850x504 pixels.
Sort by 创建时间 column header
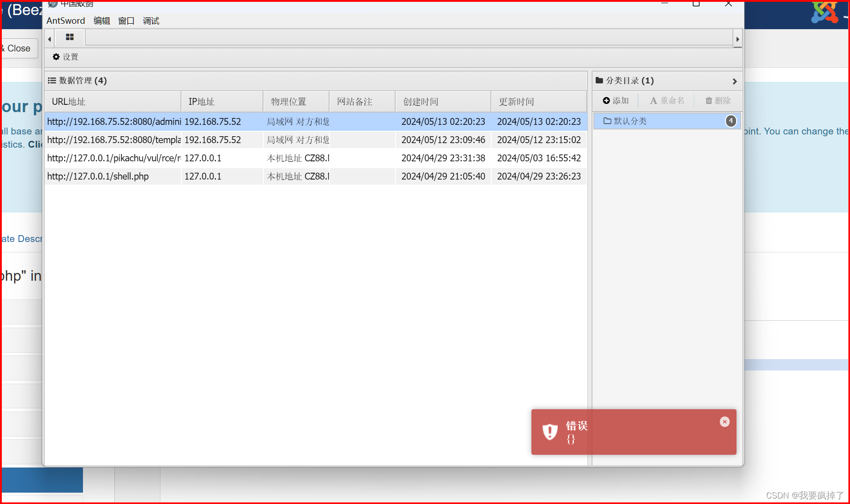(443, 102)
